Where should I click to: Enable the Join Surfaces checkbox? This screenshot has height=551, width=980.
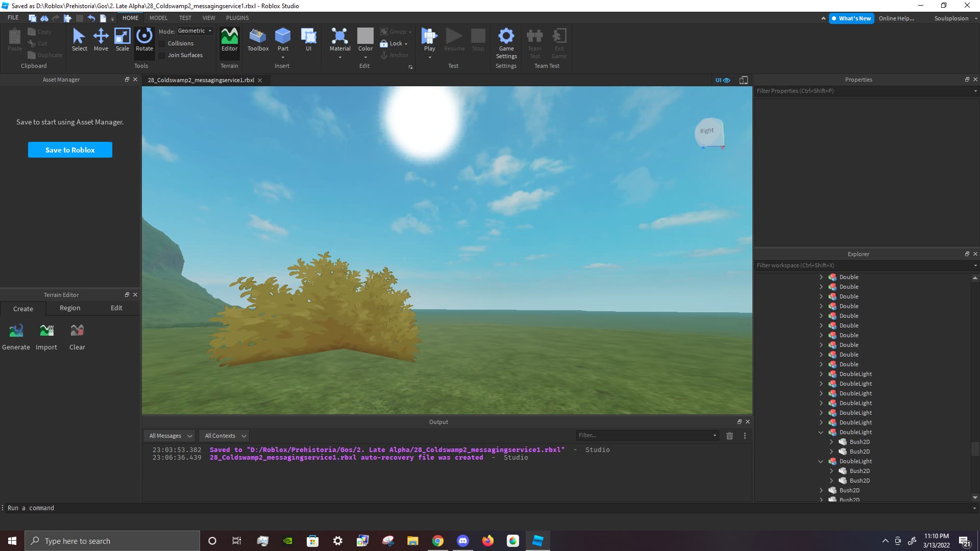coord(162,56)
